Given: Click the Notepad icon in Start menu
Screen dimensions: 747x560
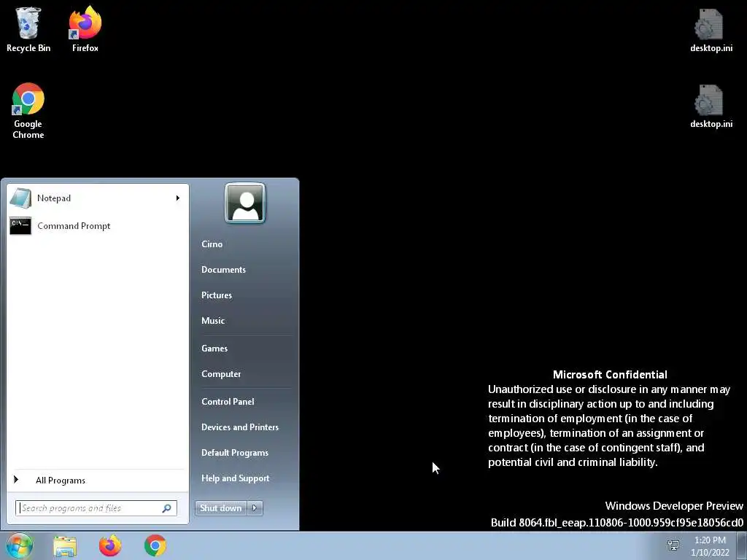Looking at the screenshot, I should point(20,198).
